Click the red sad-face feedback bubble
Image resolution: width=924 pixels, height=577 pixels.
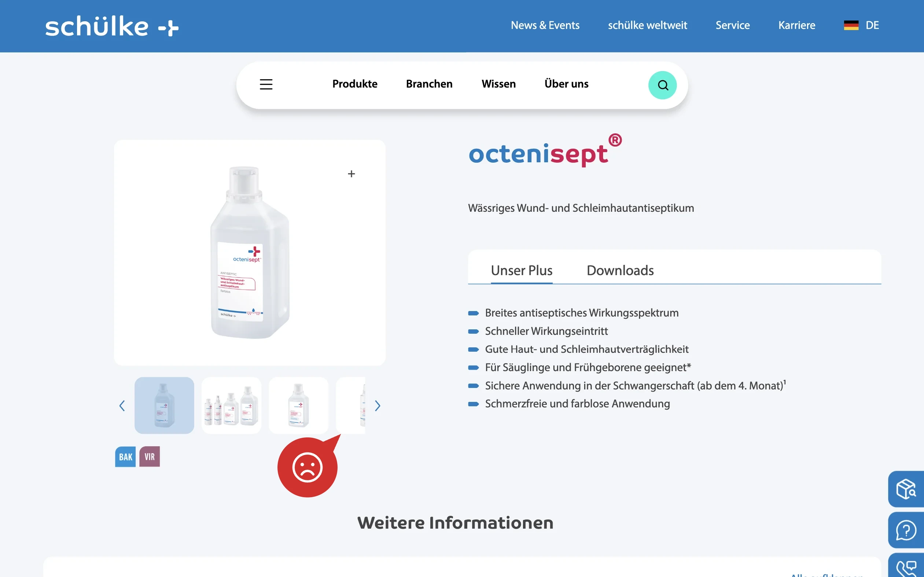[308, 467]
